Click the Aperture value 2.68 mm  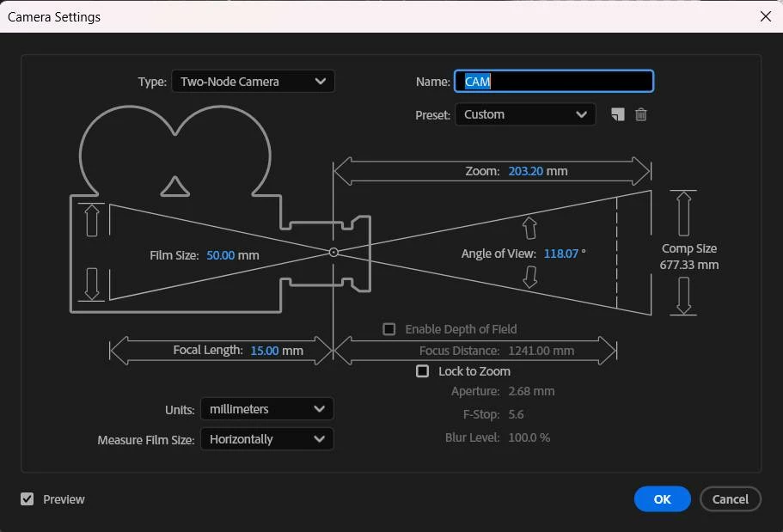click(x=531, y=391)
